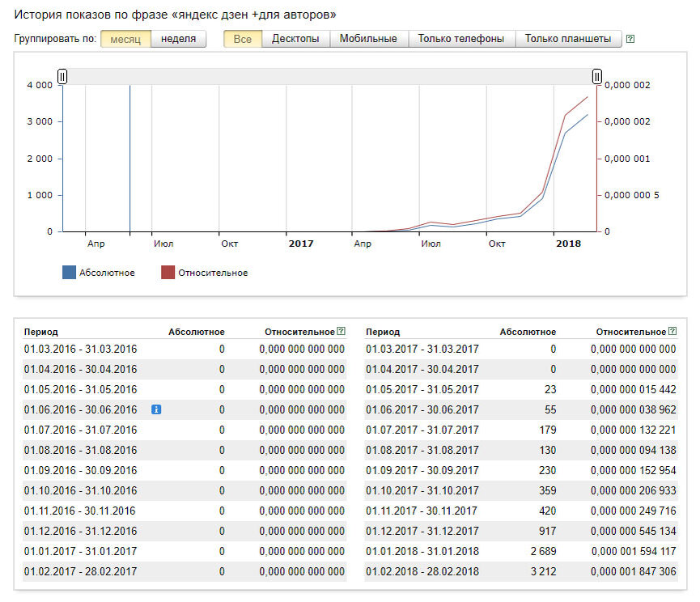Viewport: 700px width, 602px height.
Task: Toggle the red Относительное legend swatch
Action: point(168,272)
